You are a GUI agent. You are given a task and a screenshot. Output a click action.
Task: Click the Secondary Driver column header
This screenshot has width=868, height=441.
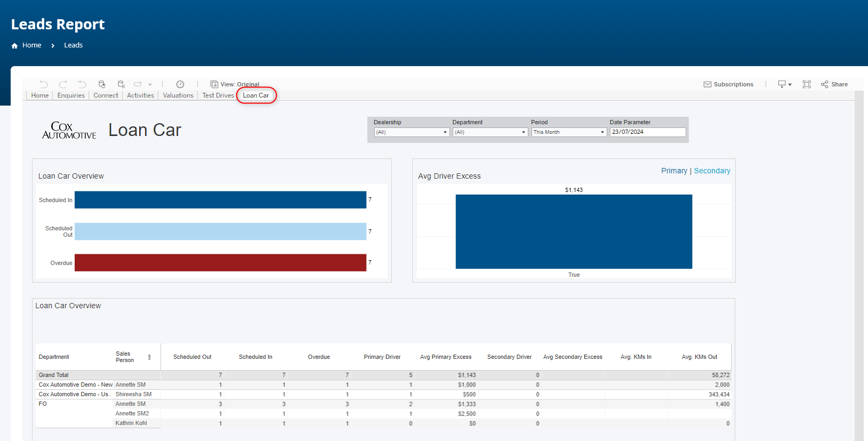[509, 357]
